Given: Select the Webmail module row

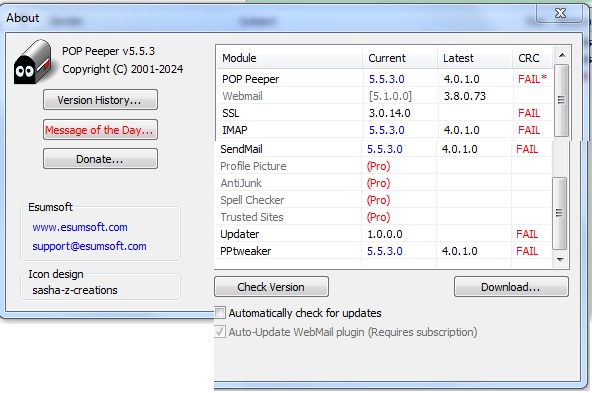Looking at the screenshot, I should tap(385, 96).
